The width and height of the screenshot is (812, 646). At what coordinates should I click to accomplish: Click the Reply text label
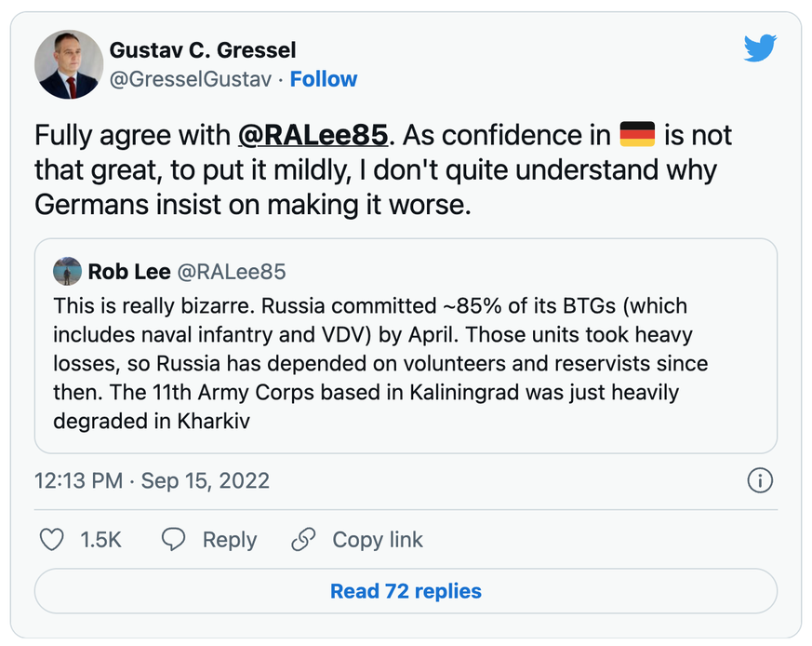click(x=230, y=540)
